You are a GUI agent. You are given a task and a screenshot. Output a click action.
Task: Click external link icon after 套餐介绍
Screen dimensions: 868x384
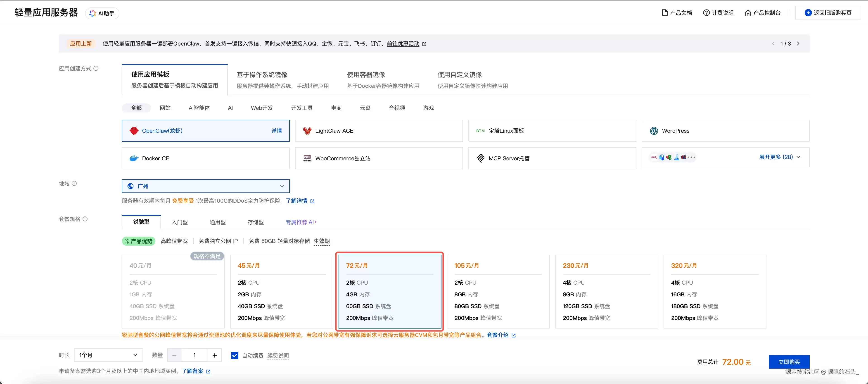coord(514,335)
